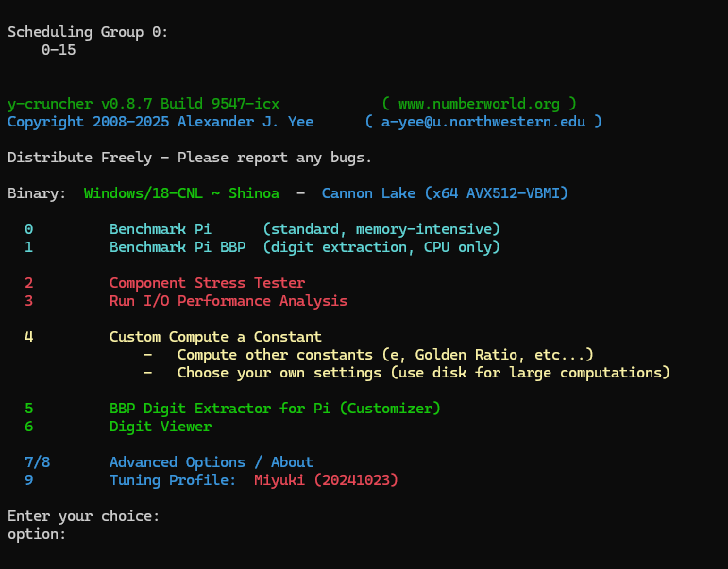Click the "Compute other constants" sub-item line

tap(385, 355)
